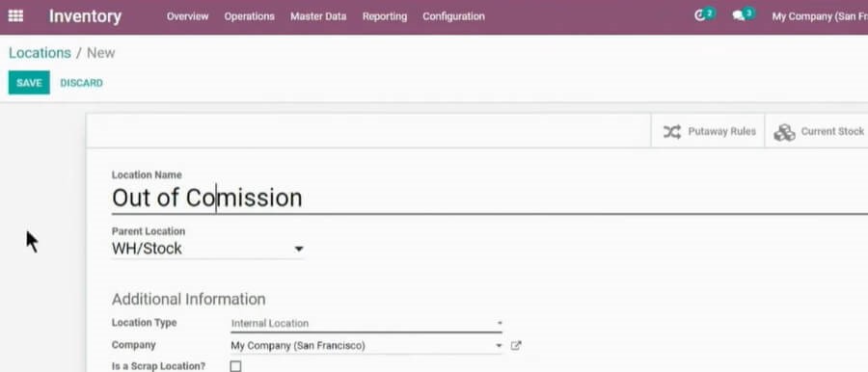Image resolution: width=868 pixels, height=372 pixels.
Task: Open Company external link icon
Action: (x=516, y=346)
